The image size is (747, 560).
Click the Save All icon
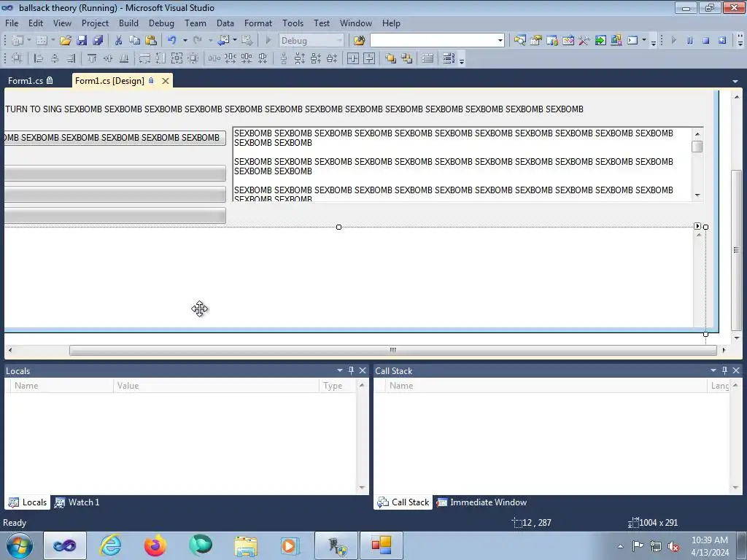point(98,41)
